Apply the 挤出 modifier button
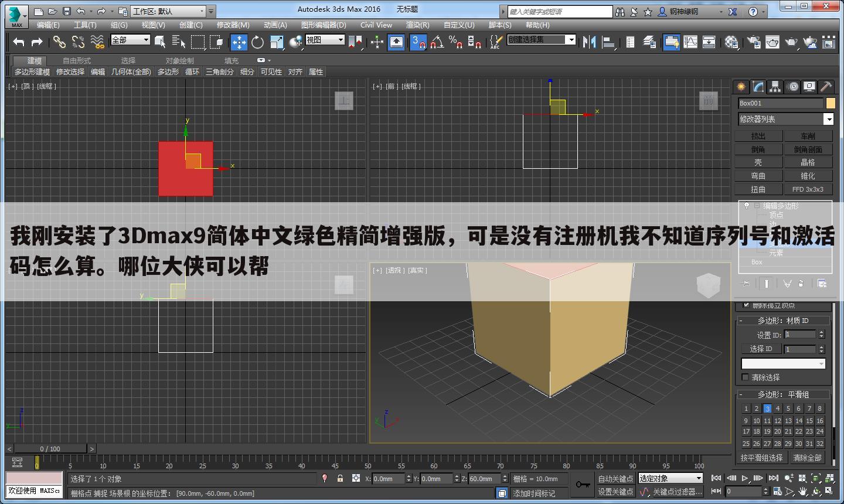This screenshot has width=844, height=504. tap(758, 136)
